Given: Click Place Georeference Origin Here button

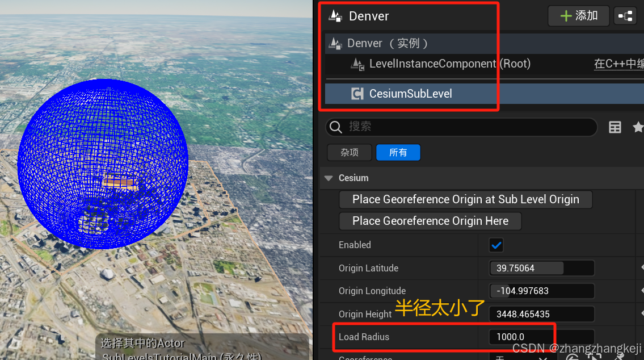Looking at the screenshot, I should 430,221.
